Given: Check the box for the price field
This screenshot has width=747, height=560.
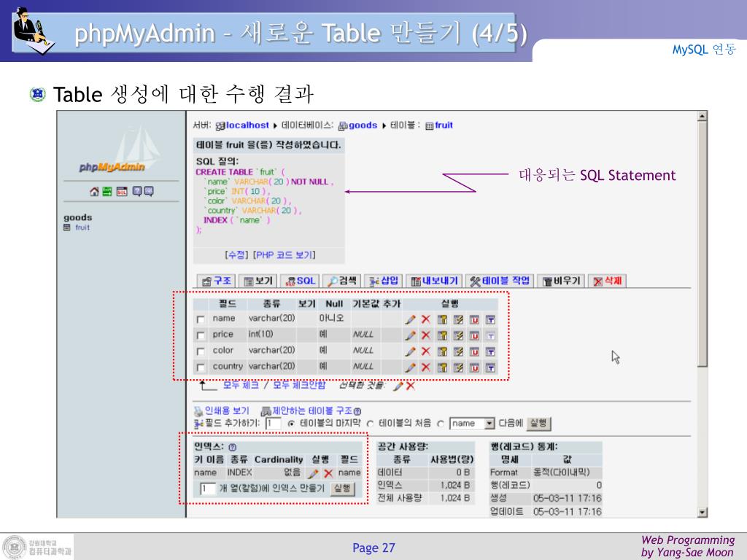Looking at the screenshot, I should [201, 335].
